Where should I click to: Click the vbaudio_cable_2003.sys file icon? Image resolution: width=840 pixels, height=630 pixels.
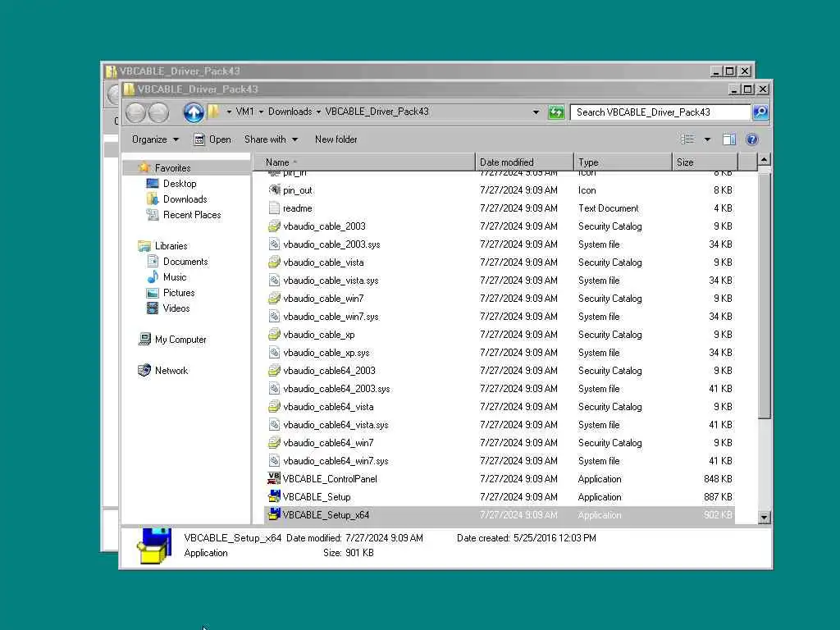(x=274, y=244)
